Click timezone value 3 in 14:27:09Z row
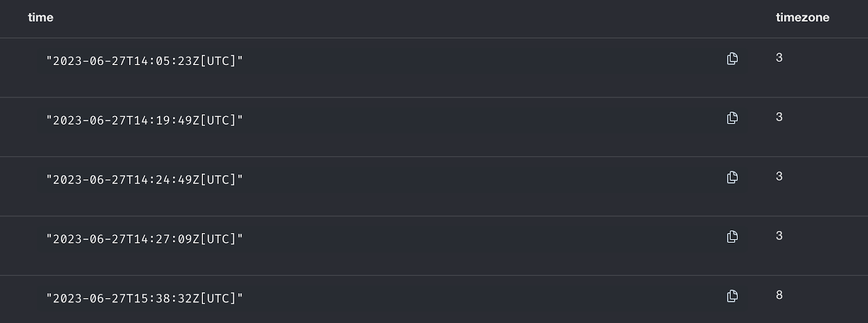 pos(779,236)
